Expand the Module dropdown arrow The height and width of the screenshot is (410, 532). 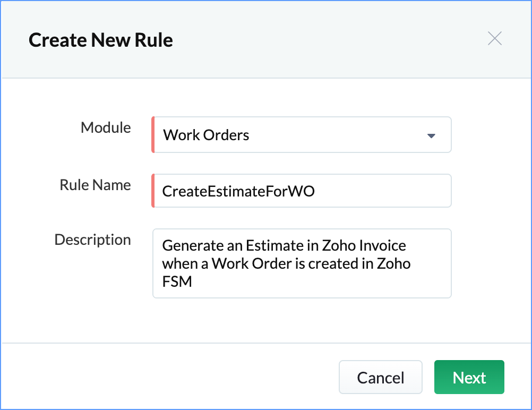click(x=431, y=135)
